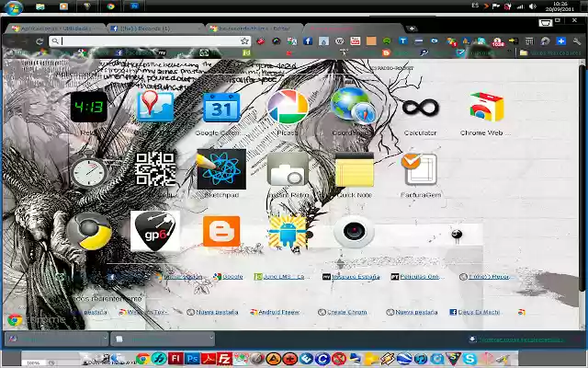
Task: Open the Peliculas Onl... link
Action: pyautogui.click(x=416, y=277)
